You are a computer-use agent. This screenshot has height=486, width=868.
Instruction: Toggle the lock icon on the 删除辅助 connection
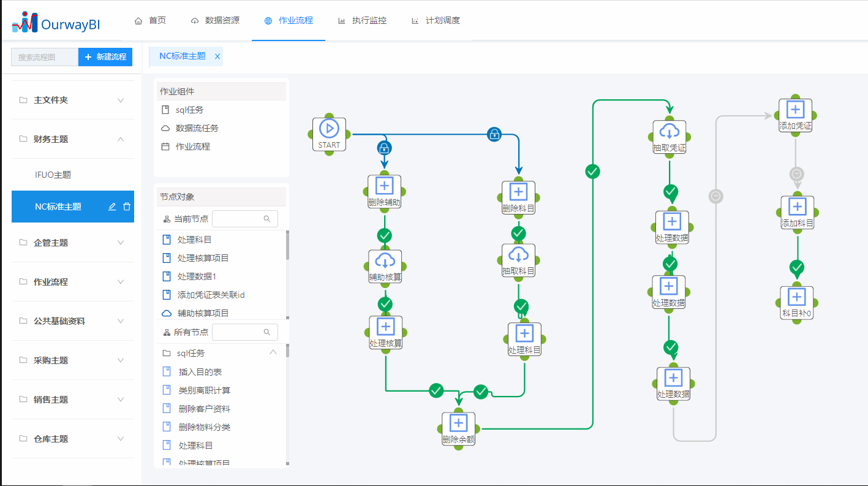[x=385, y=147]
